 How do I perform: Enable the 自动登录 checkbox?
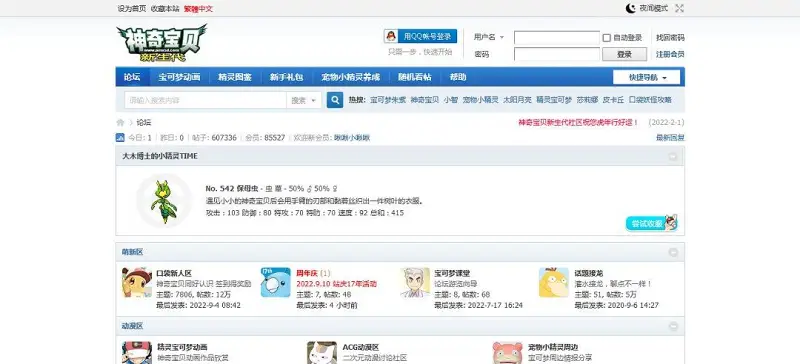click(607, 38)
